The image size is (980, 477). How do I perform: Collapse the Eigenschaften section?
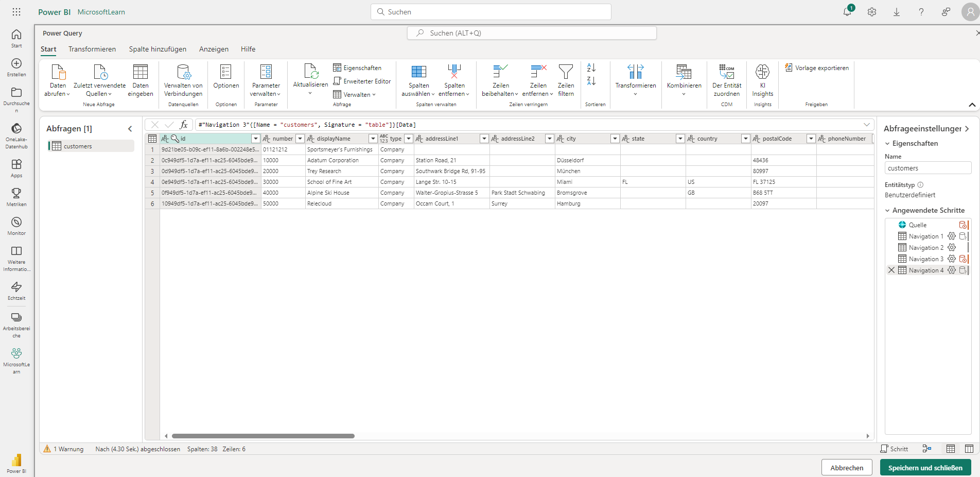tap(887, 144)
